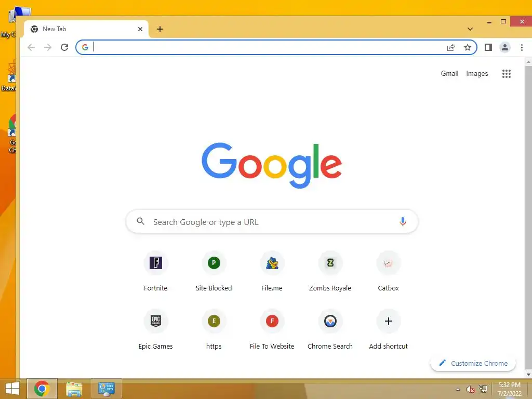Click the page's vertical scrollbar
Screen dimensions: 532x399
coord(528,217)
